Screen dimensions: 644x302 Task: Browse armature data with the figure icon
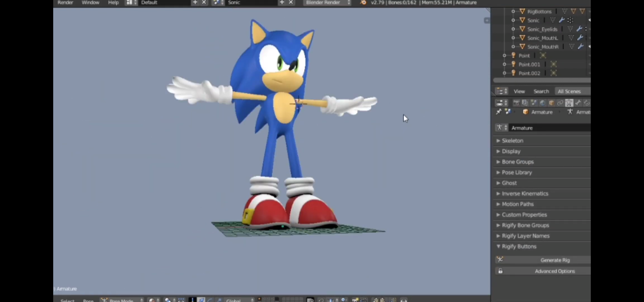(x=502, y=128)
